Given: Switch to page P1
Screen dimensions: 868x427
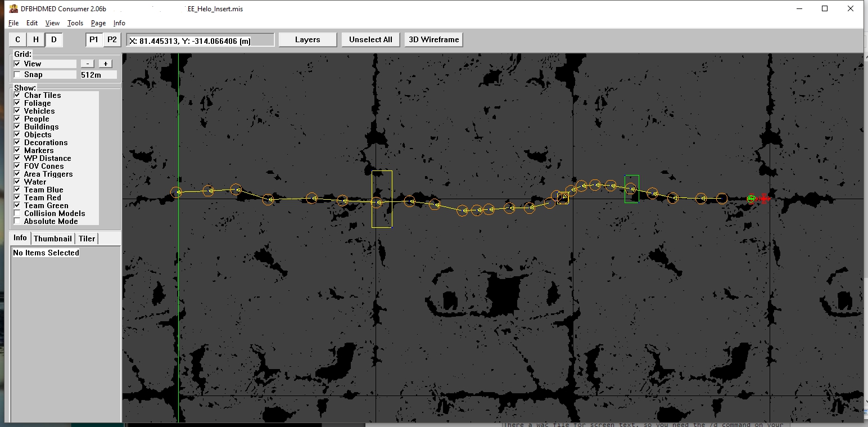Looking at the screenshot, I should tap(94, 39).
